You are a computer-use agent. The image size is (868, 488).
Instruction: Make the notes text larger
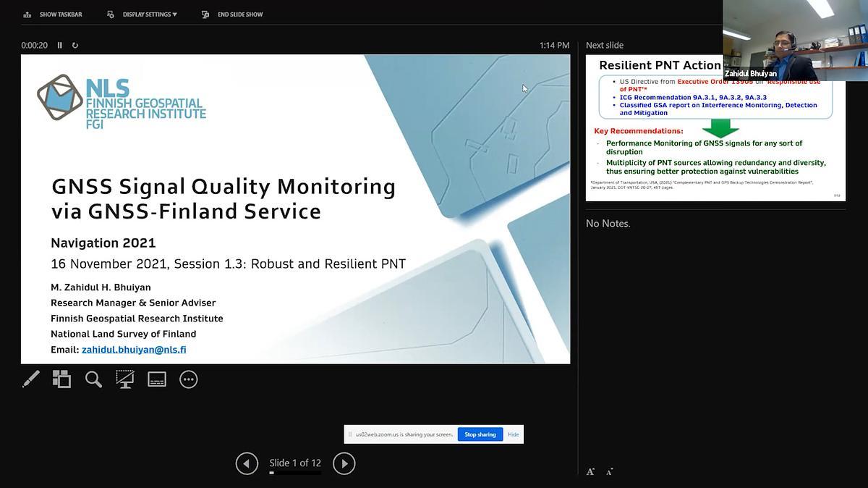click(590, 471)
